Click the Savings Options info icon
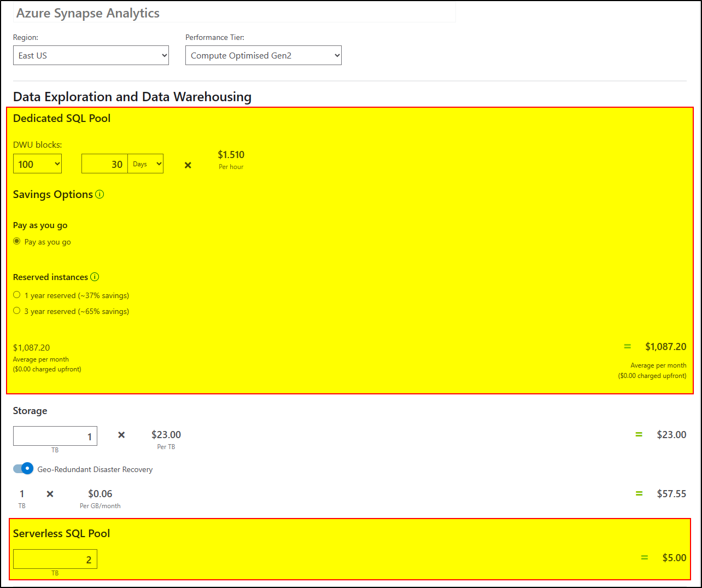Viewport: 702px width, 588px height. click(x=100, y=194)
